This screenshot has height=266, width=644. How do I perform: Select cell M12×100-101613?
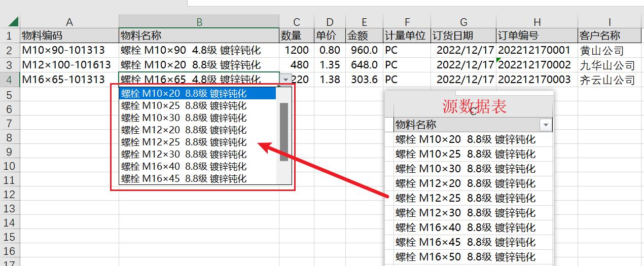coord(69,65)
